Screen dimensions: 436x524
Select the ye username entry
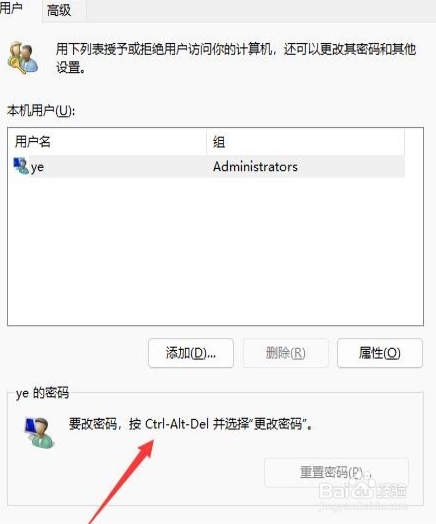[37, 167]
